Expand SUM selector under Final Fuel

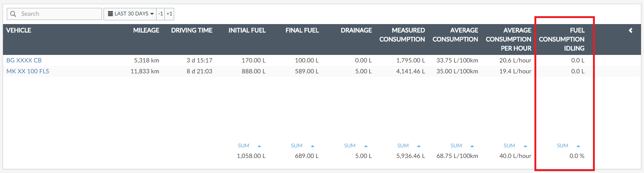tap(302, 146)
